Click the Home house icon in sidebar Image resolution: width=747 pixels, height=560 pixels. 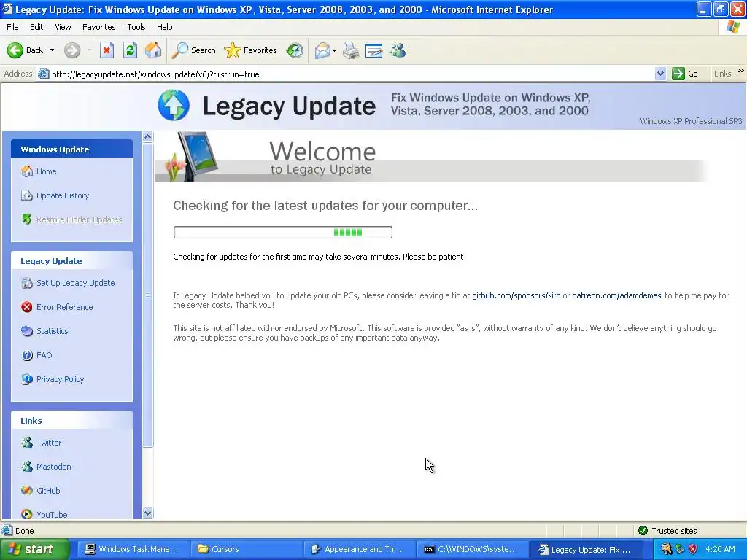click(27, 171)
